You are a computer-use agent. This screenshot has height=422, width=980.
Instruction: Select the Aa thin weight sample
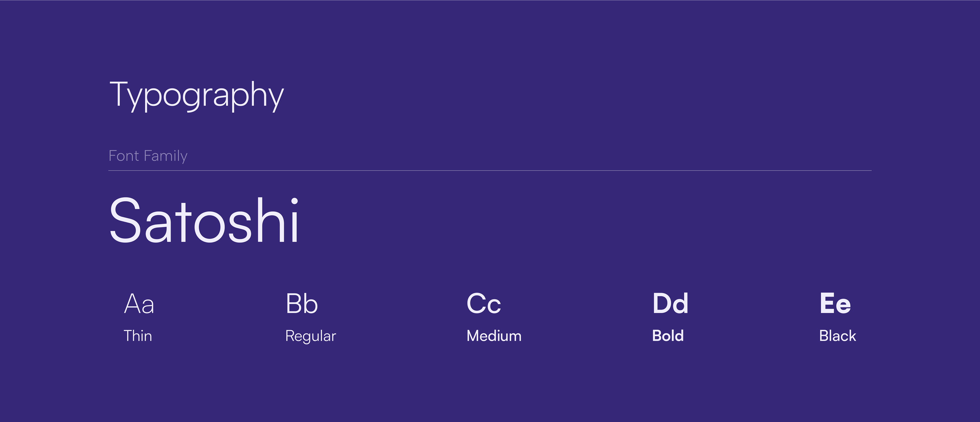139,304
